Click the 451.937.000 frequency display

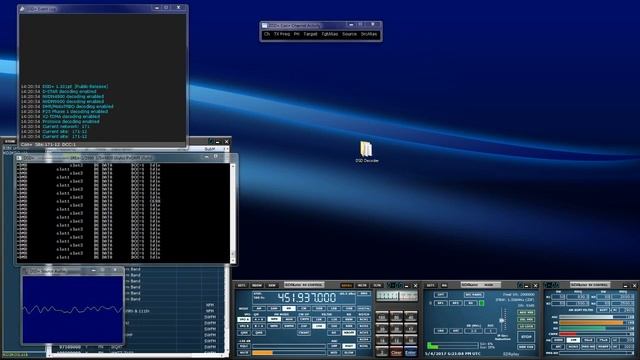tap(307, 298)
